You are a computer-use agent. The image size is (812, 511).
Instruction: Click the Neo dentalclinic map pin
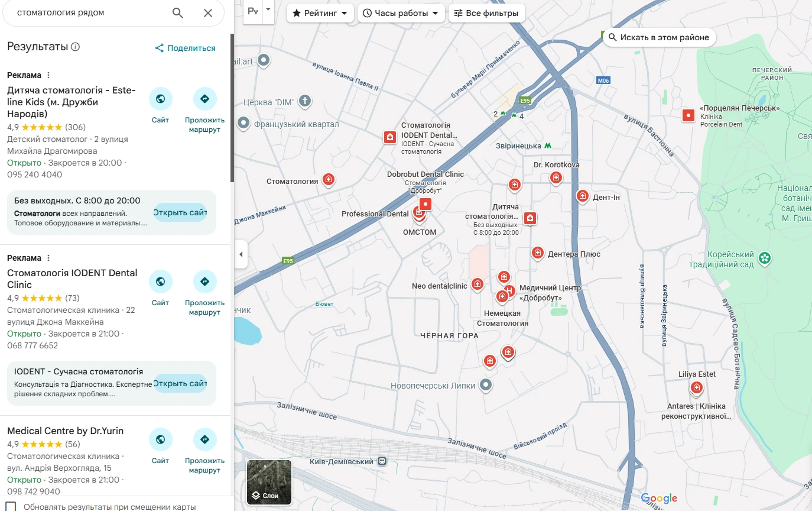[x=478, y=285]
